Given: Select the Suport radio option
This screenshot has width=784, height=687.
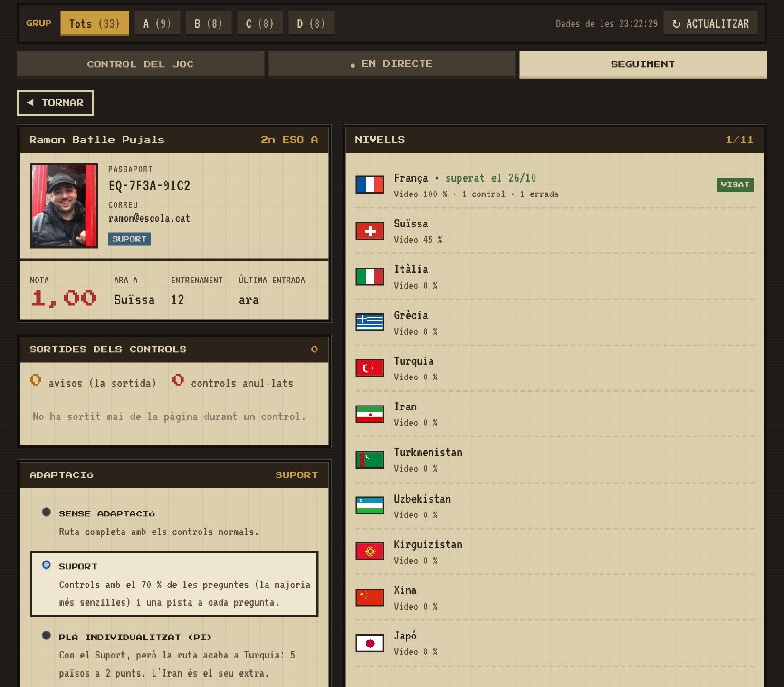Looking at the screenshot, I should coord(46,565).
